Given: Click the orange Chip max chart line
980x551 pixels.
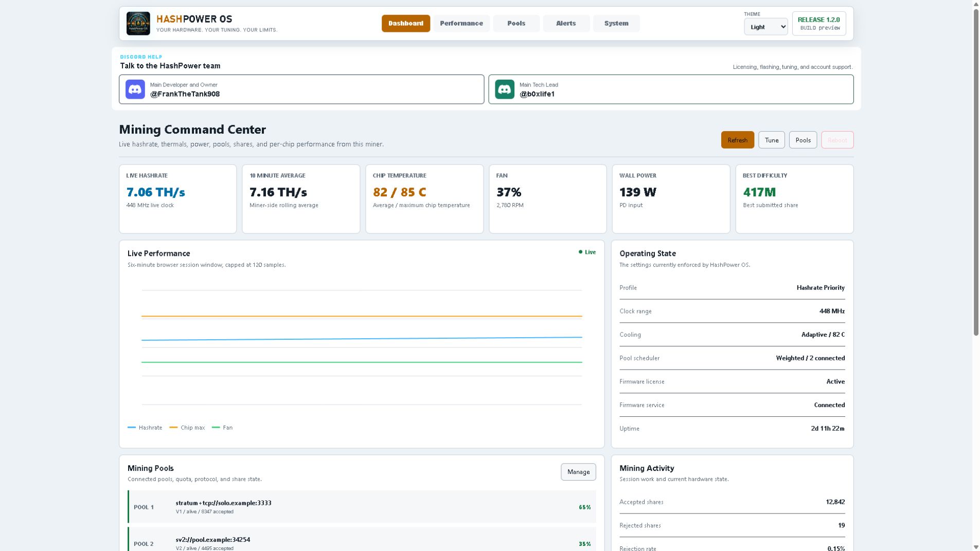Looking at the screenshot, I should point(362,316).
